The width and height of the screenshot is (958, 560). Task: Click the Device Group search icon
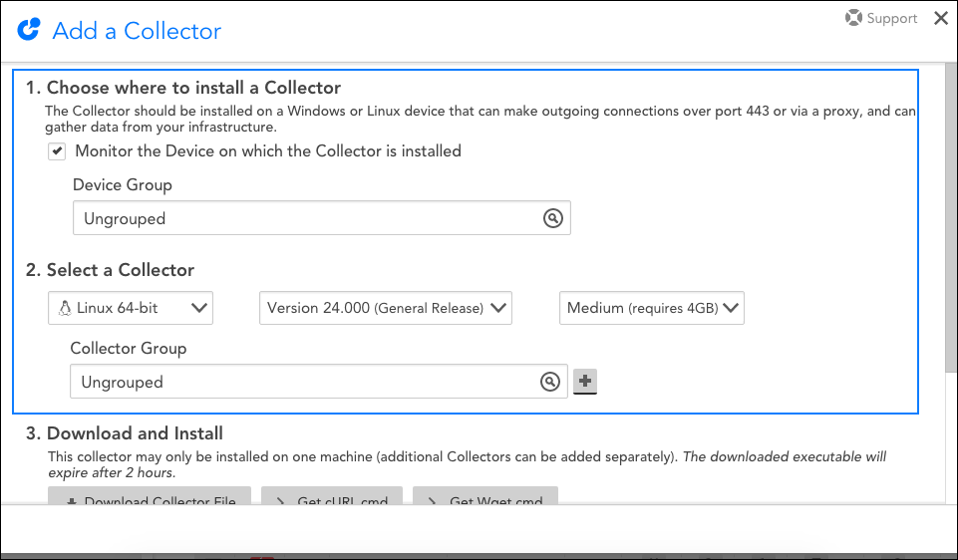tap(553, 218)
